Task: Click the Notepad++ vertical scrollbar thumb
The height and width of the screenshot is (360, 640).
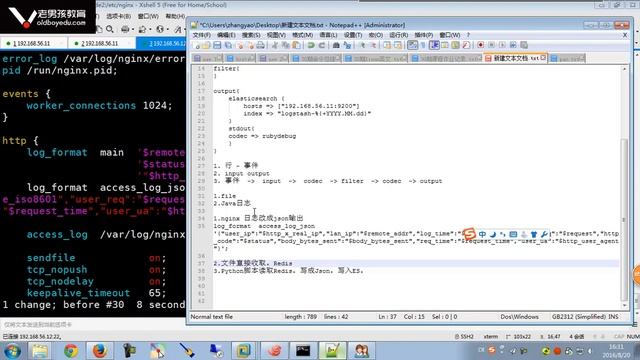Action: pyautogui.click(x=624, y=220)
